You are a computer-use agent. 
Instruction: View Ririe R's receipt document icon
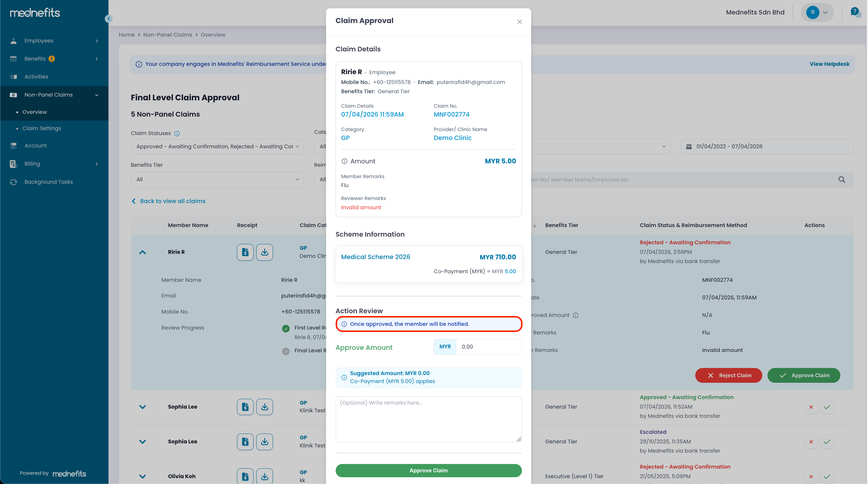(x=245, y=252)
